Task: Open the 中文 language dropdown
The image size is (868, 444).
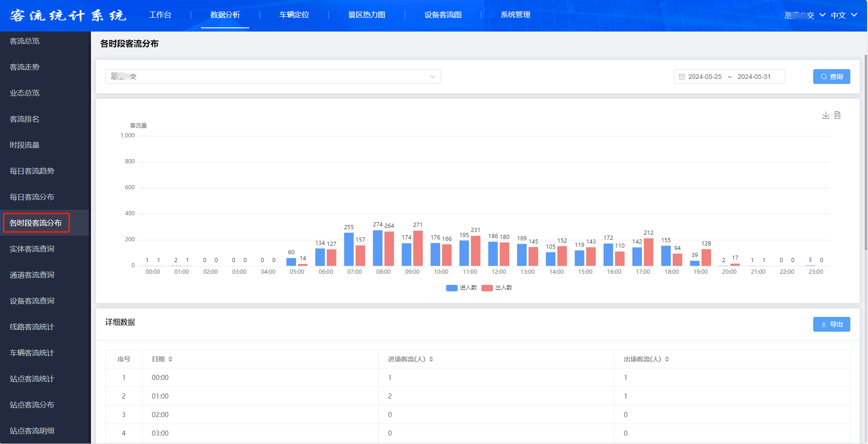Action: tap(843, 15)
